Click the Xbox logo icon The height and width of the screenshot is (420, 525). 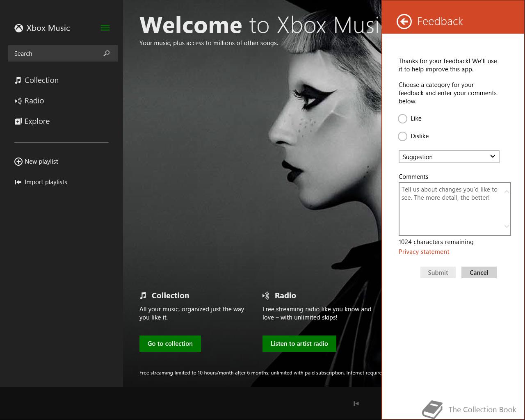pos(18,28)
